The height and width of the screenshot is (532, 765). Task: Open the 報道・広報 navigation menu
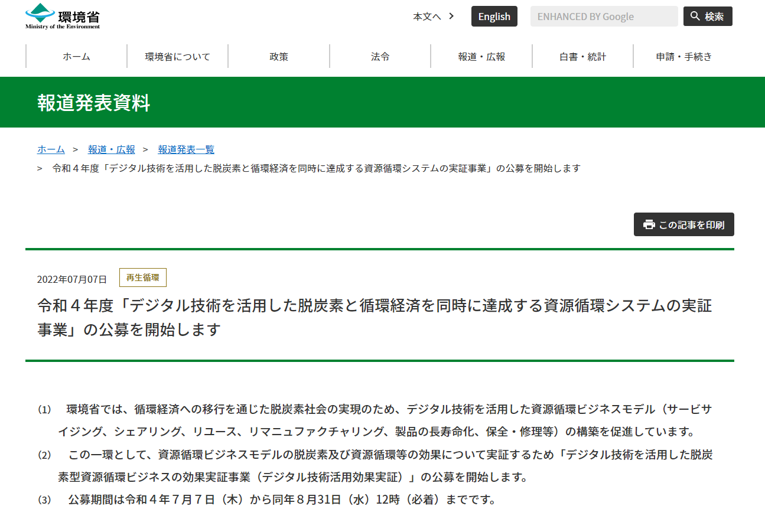coord(481,56)
